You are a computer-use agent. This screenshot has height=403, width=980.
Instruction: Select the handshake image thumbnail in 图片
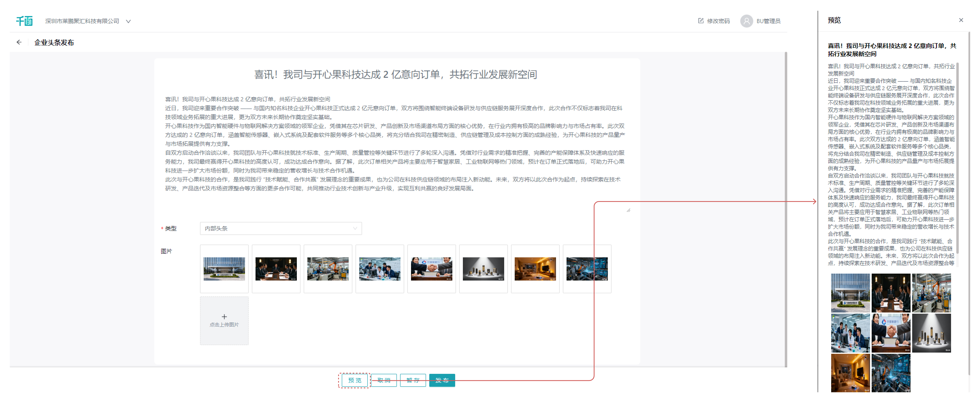(431, 269)
